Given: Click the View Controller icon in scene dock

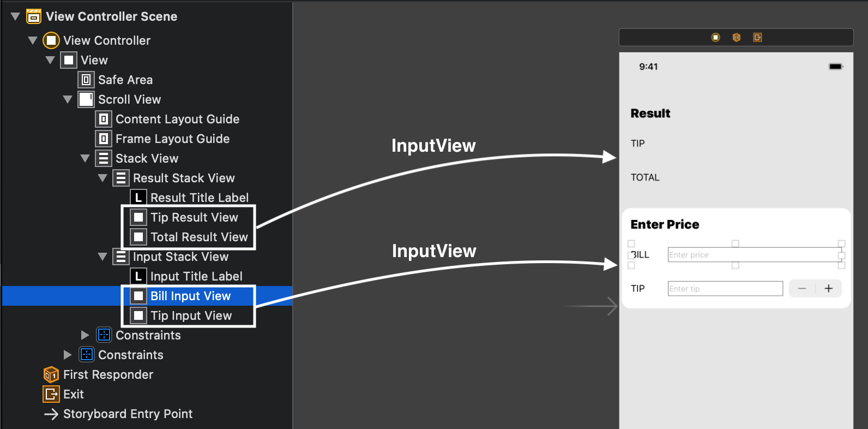Looking at the screenshot, I should tap(715, 37).
